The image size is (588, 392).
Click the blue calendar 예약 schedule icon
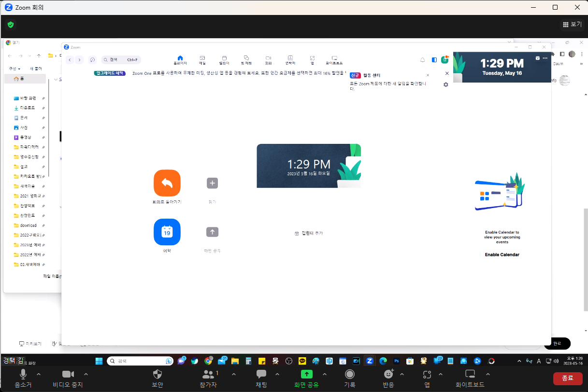(x=167, y=232)
